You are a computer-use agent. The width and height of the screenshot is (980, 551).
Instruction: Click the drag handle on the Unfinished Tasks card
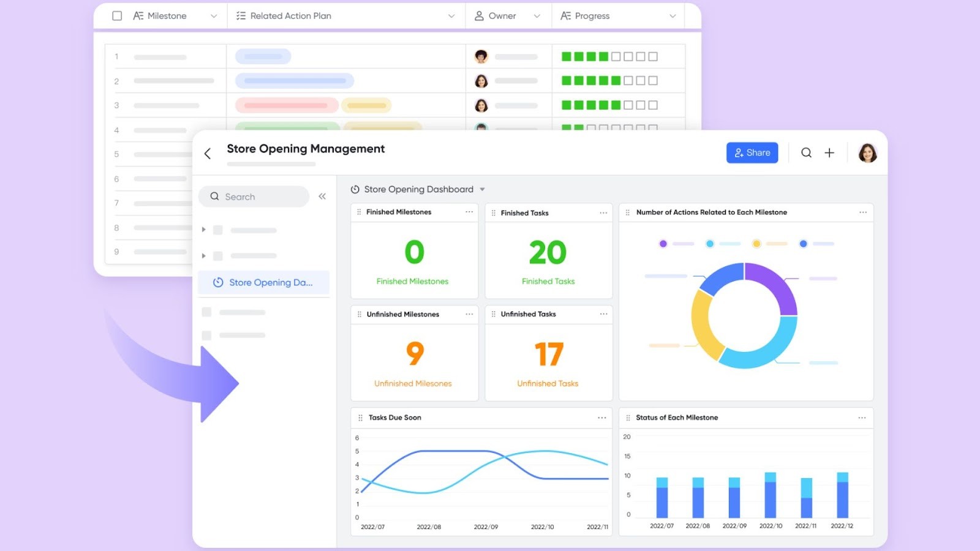coord(493,314)
